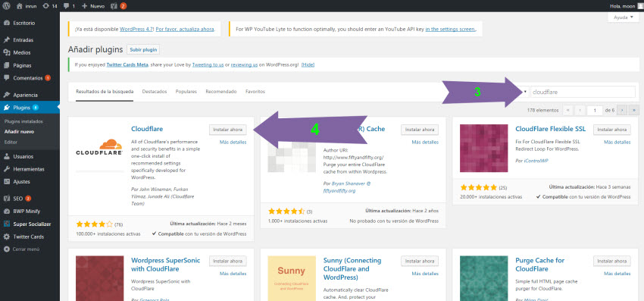The height and width of the screenshot is (301, 644).
Task: Open the search type dropdown beside cloudflare field
Action: [x=525, y=92]
